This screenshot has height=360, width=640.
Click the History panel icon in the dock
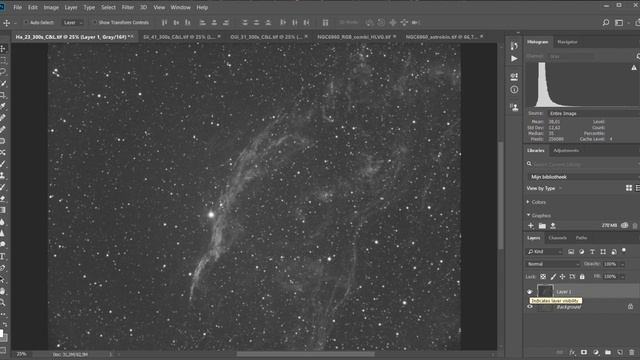coord(514,45)
